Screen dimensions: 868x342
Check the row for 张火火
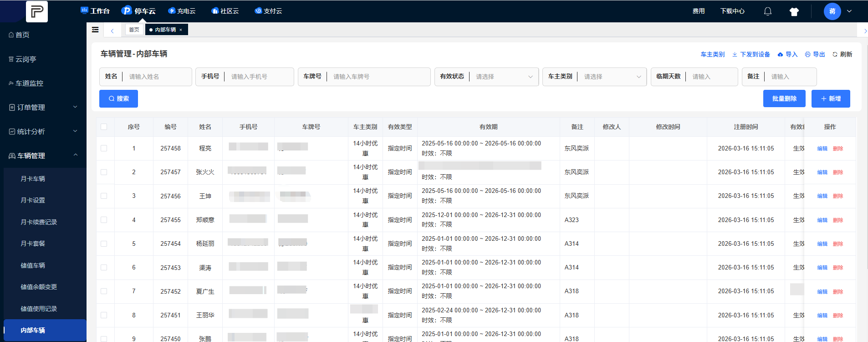104,172
